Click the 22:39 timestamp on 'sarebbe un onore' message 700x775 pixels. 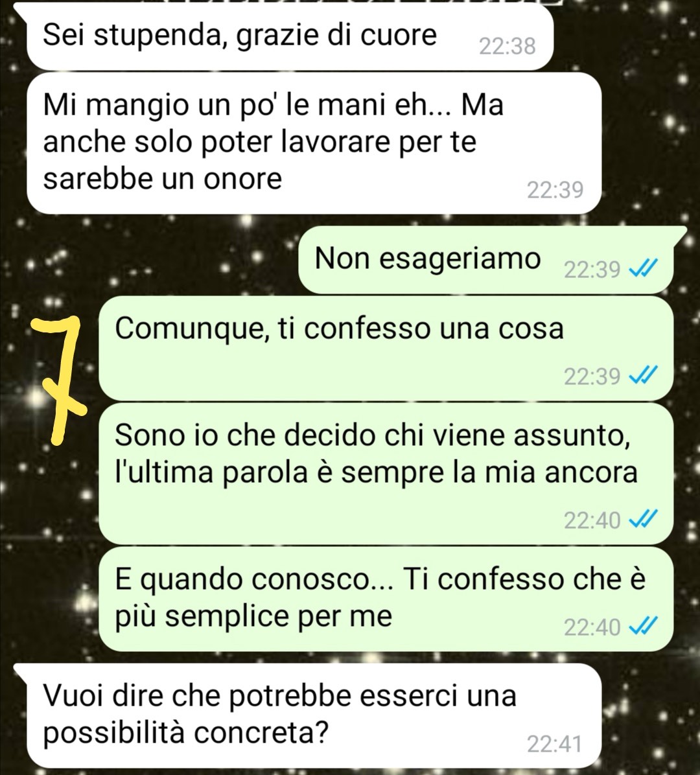tap(555, 190)
